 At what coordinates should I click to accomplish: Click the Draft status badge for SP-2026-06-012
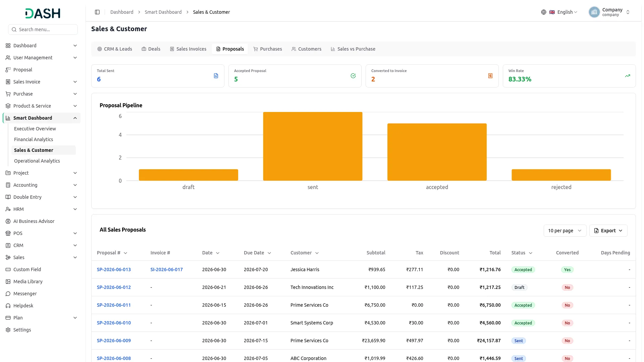point(519,287)
